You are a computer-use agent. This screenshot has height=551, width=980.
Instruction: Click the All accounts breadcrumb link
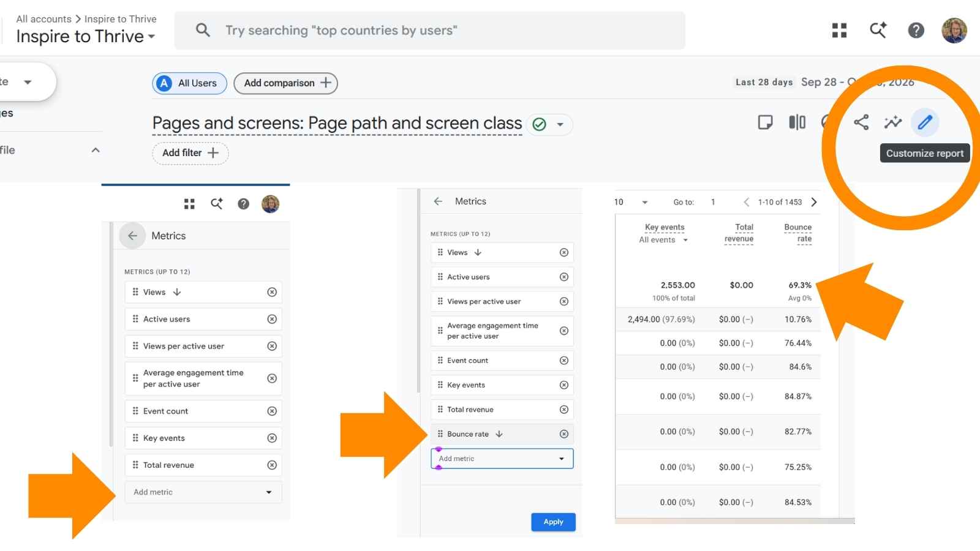(43, 19)
